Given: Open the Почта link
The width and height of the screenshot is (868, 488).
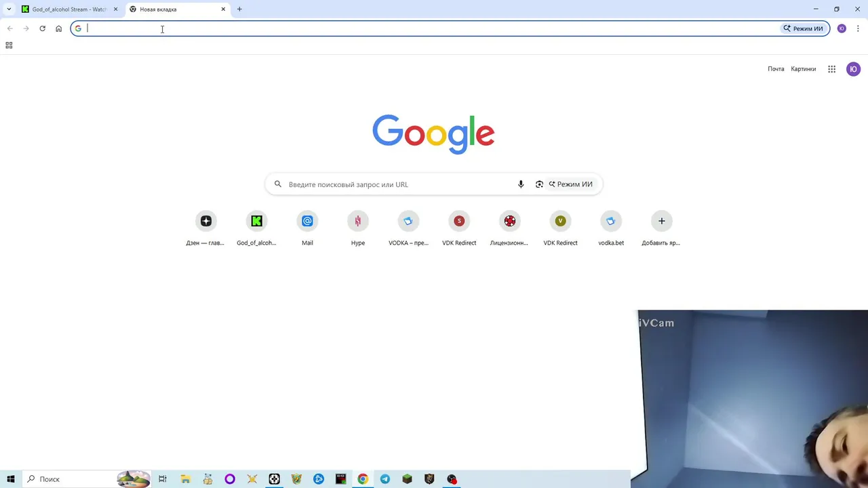Looking at the screenshot, I should [x=776, y=69].
